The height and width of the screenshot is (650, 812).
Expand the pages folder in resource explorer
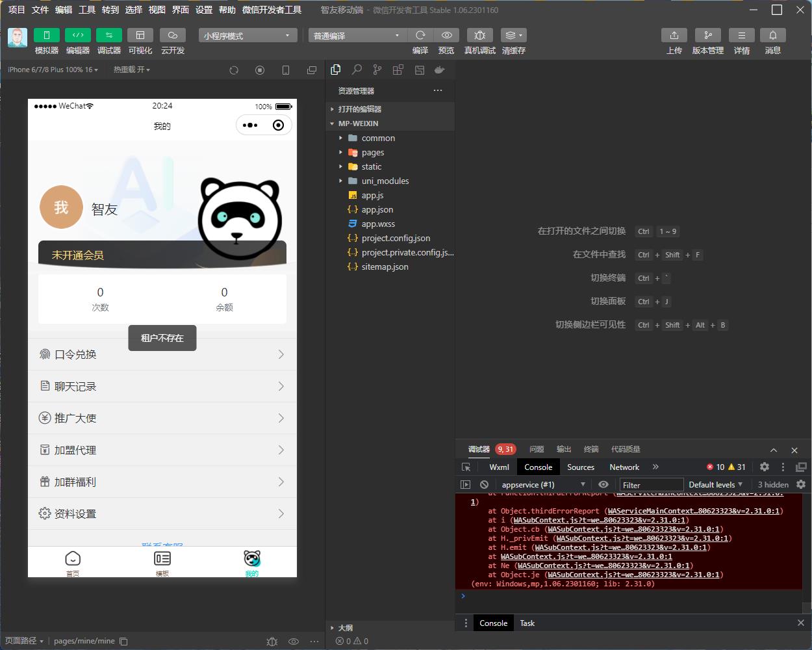click(x=374, y=152)
